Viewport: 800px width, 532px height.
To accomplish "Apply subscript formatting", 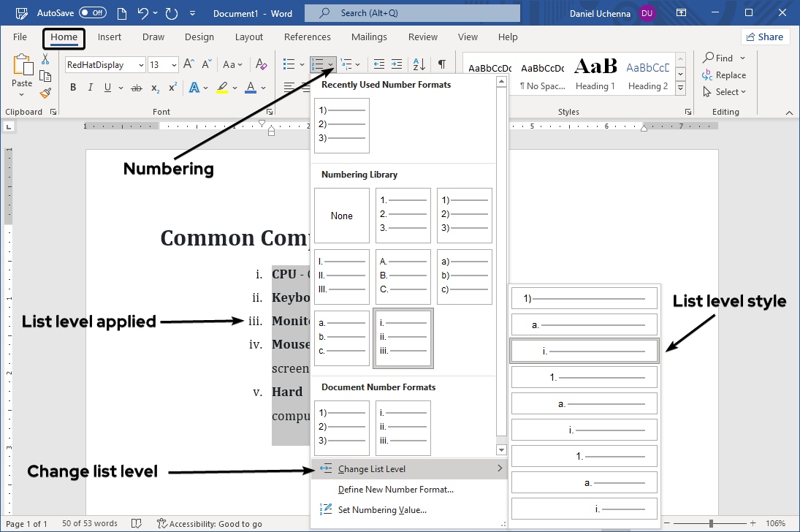I will point(155,88).
